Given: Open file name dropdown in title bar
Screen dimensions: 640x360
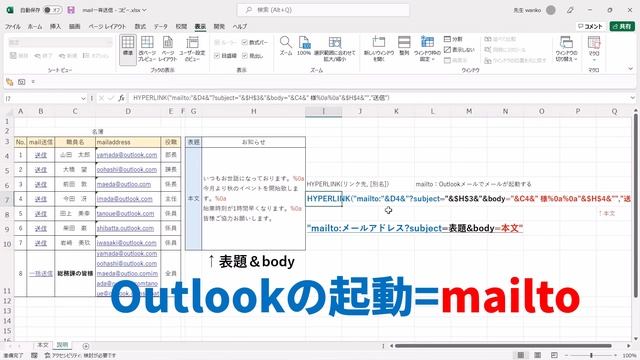Looking at the screenshot, I should (144, 10).
